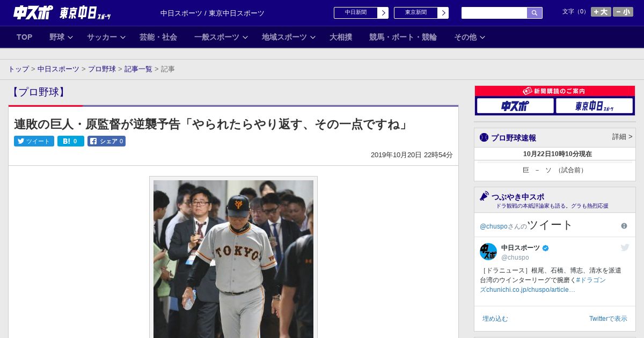
Task: Click 詳細 > in the 速報 panel
Action: pos(623,137)
